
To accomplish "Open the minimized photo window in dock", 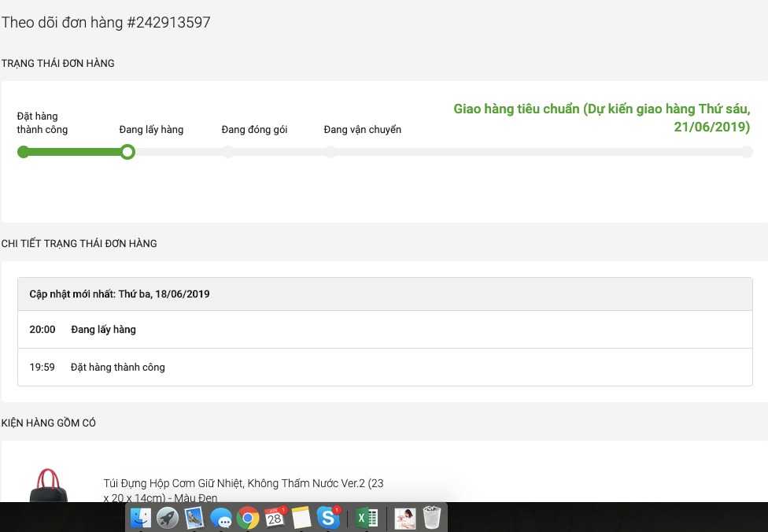I will point(405,517).
